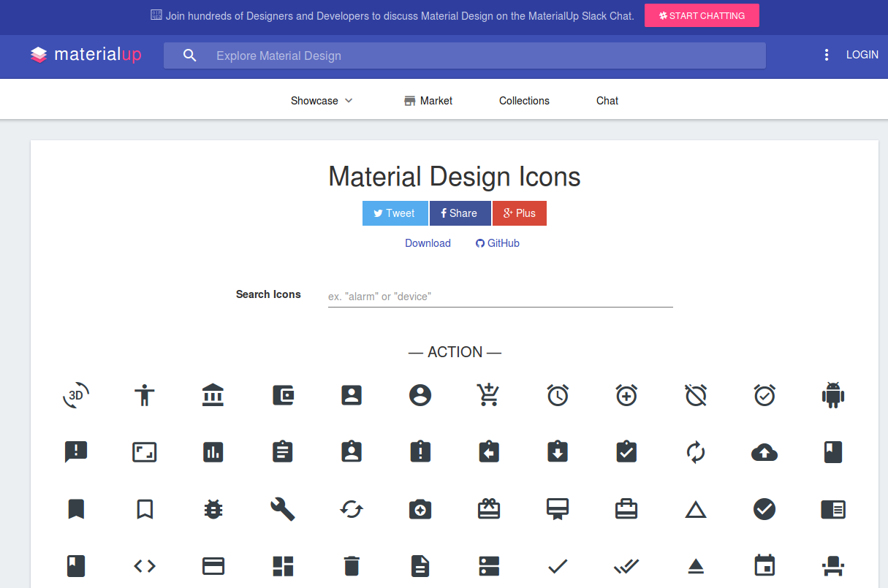
Task: Click the wrench build icon
Action: 282,509
